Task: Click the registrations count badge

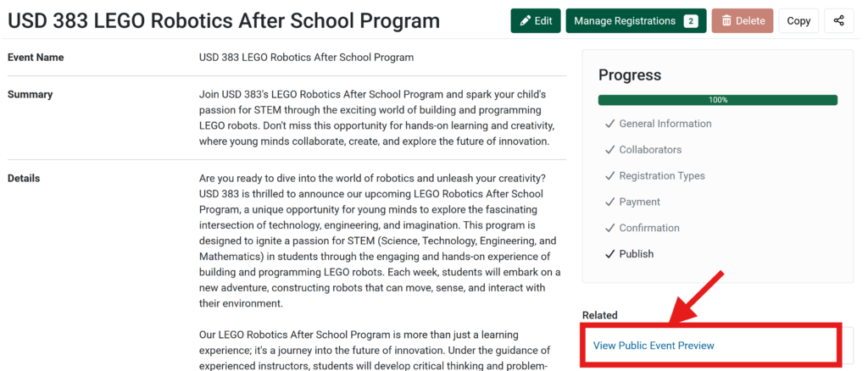Action: [691, 21]
